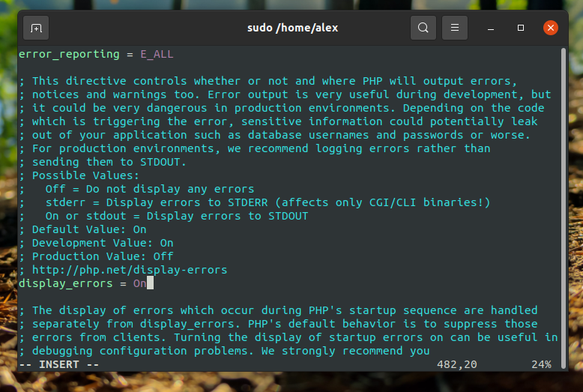Click the http://php.net/display-errors URL

click(x=130, y=270)
